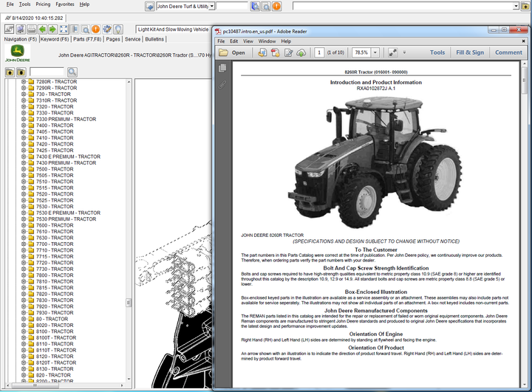
Task: Open the gear settings icon in catalog toolbar
Action: click(107, 30)
